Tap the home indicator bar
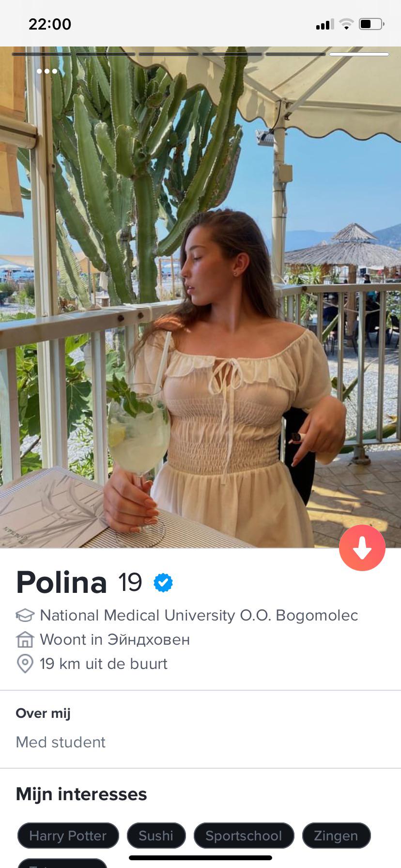Image resolution: width=401 pixels, height=868 pixels. tap(200, 858)
